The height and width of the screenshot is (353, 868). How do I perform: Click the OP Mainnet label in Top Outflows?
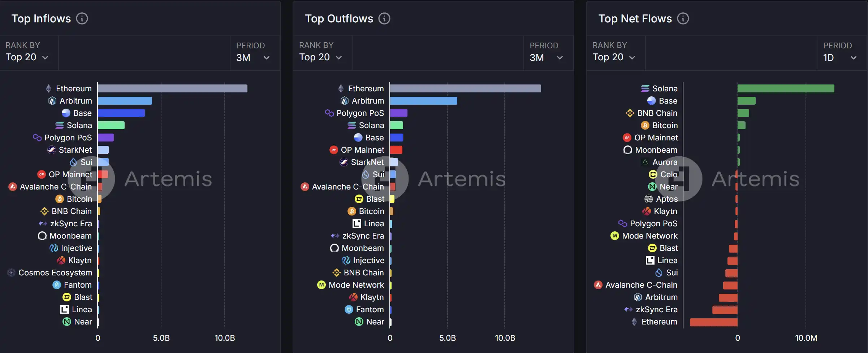[362, 150]
